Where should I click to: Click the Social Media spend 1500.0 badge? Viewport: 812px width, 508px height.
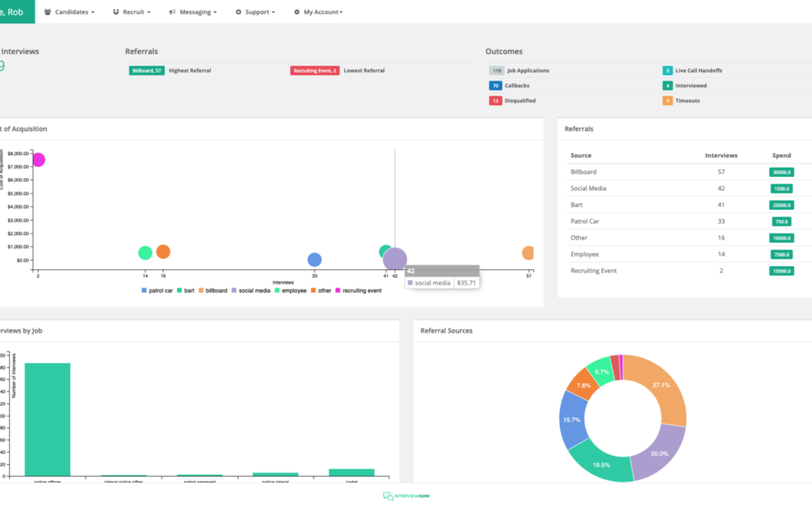(782, 189)
